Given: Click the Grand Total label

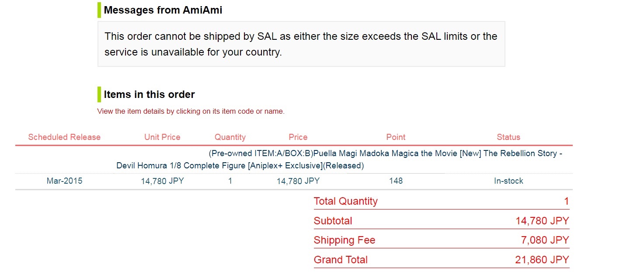Looking at the screenshot, I should tap(341, 260).
